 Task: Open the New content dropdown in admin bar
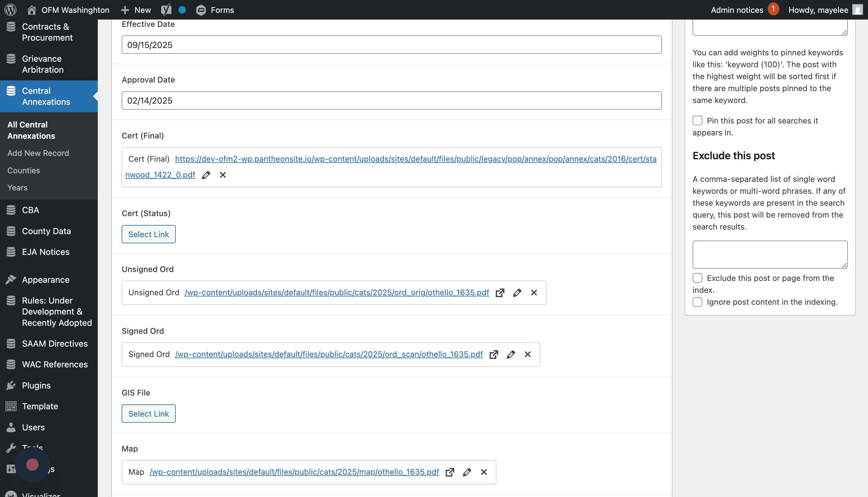(x=136, y=9)
